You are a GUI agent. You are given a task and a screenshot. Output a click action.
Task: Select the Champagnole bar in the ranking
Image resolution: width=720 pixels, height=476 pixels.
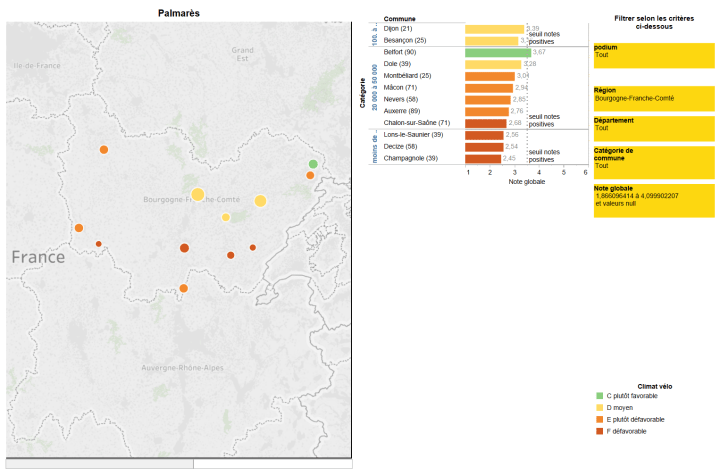[x=482, y=158]
